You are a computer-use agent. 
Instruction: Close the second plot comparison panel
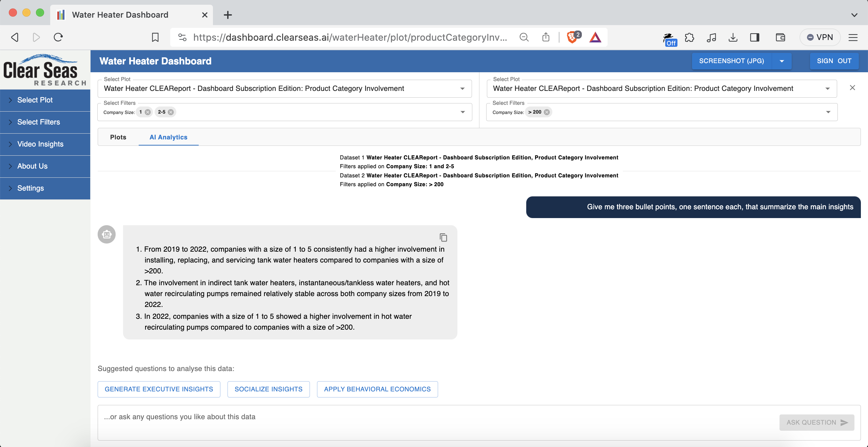point(852,88)
